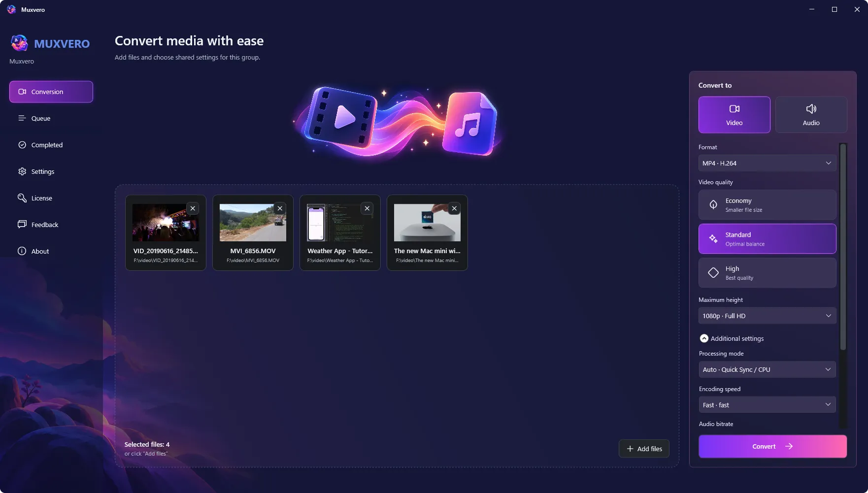This screenshot has height=493, width=868.
Task: Remove VID_20190616 file with its X icon
Action: [x=193, y=208]
